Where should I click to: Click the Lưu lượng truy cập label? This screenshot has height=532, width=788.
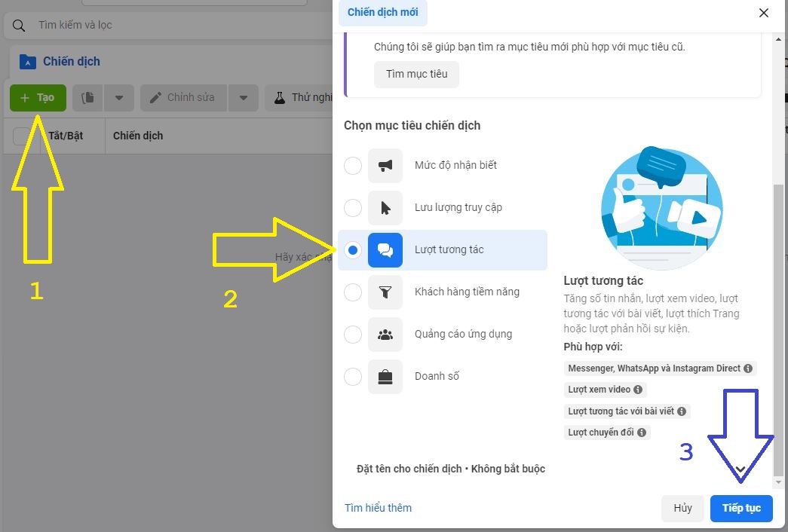click(458, 207)
